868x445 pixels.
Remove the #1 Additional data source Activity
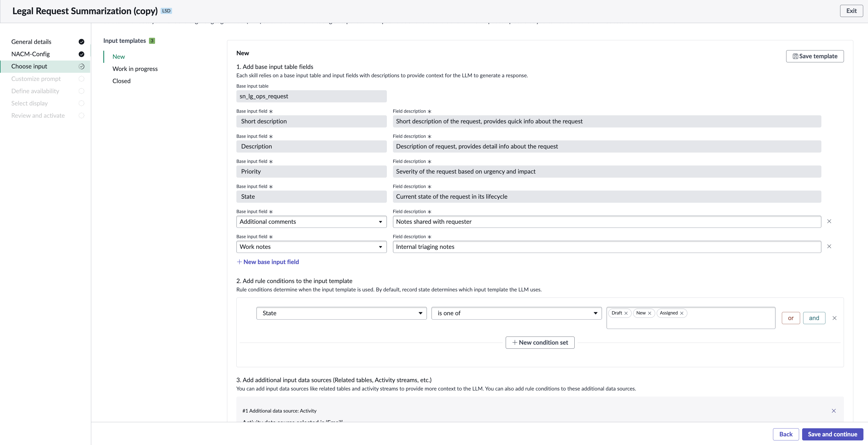point(834,411)
